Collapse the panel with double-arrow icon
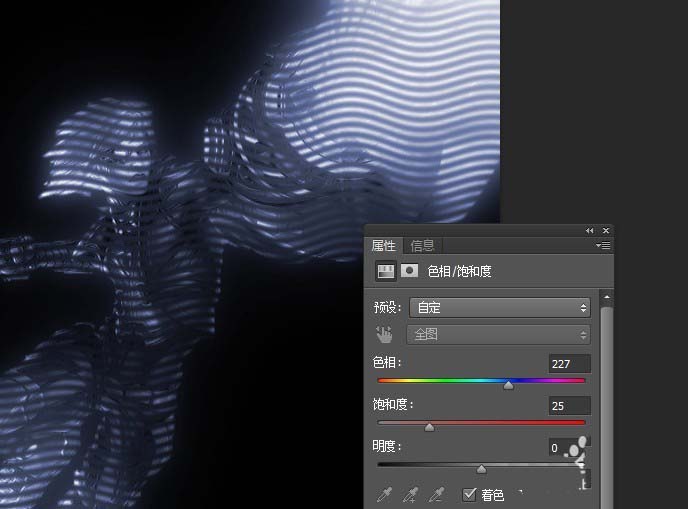Viewport: 688px width, 509px height. click(x=590, y=230)
